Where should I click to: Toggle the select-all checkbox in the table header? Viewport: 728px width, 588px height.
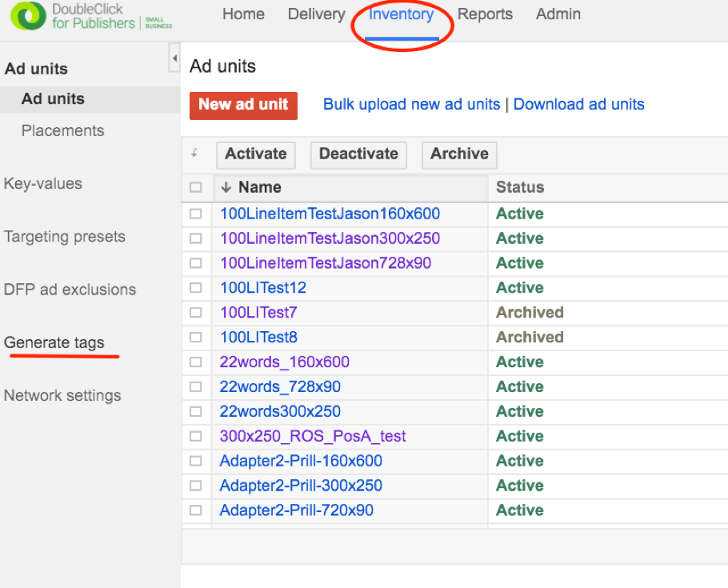(x=196, y=187)
